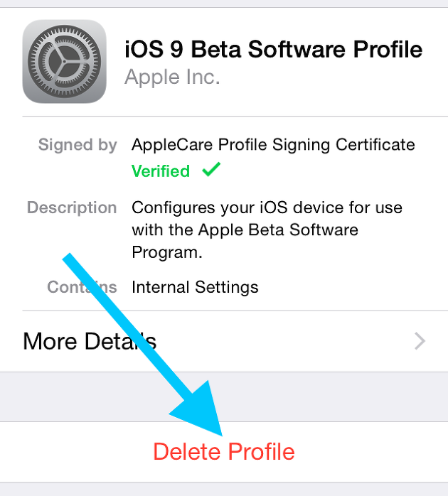Tap the green Verified checkmark icon
This screenshot has width=448, height=496.
pos(211,170)
